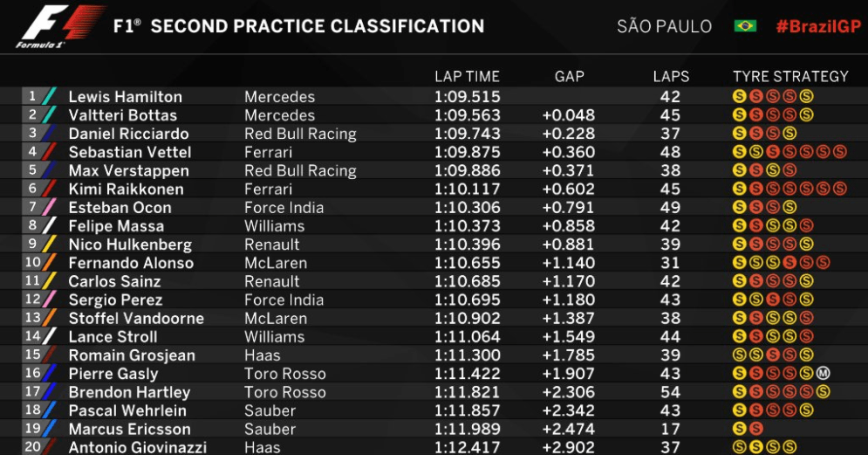Select the GAP column header
The image size is (868, 455).
click(569, 77)
